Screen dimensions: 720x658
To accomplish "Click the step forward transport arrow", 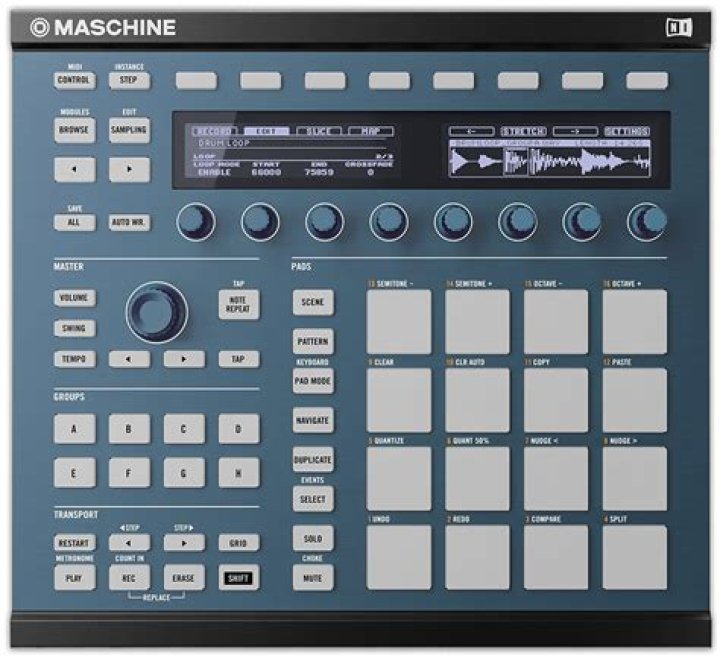I will pos(184,543).
